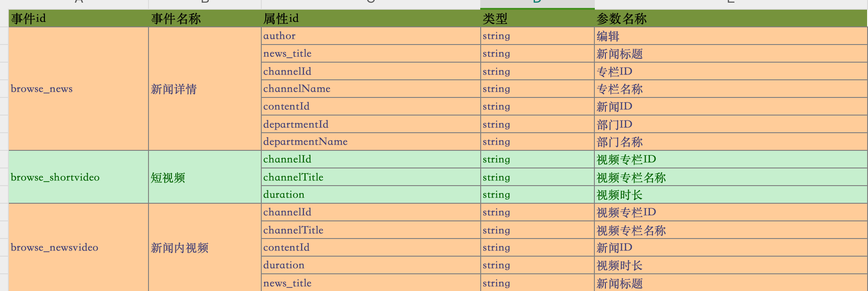Screen dimensions: 868x291
Task: Select the 编辑 parameter name cell
Action: point(731,36)
